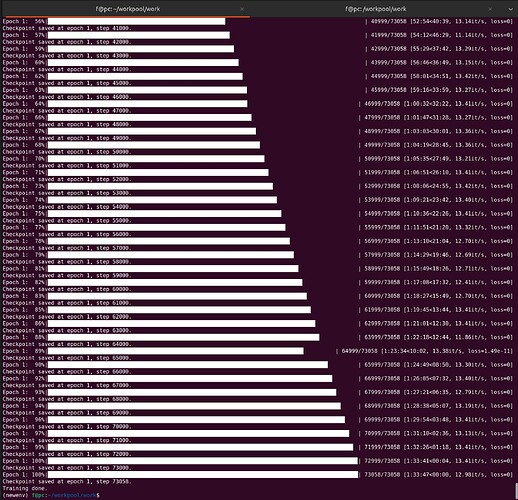Image resolution: width=518 pixels, height=500 pixels.
Task: Click 'Checkpoint saved at epoch 1, step 73000.'
Action: 67,468
